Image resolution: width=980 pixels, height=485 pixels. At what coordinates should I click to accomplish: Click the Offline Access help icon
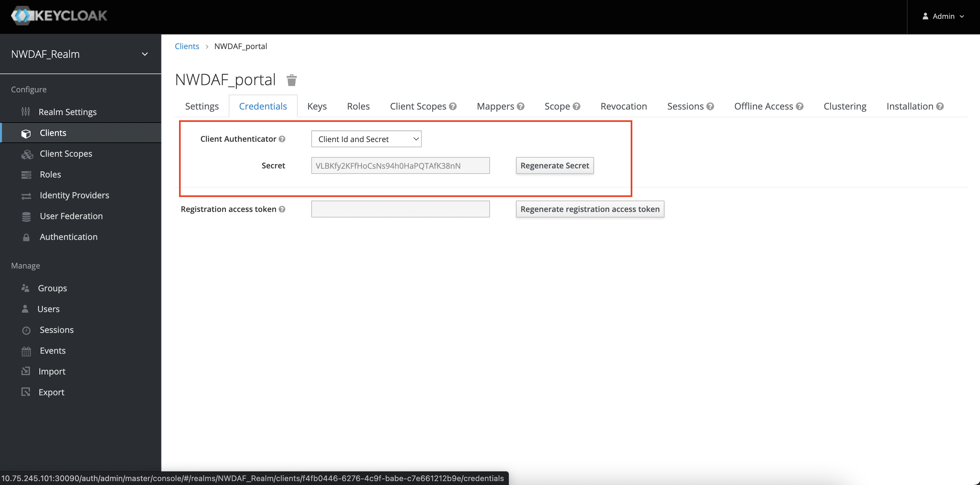(x=800, y=106)
